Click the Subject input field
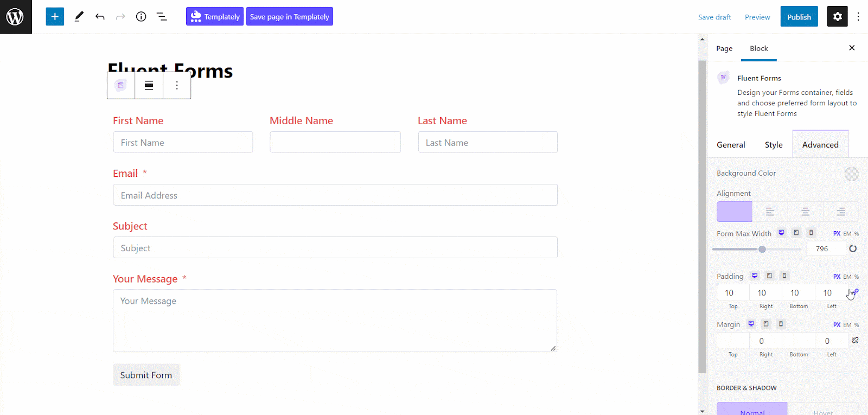 [x=335, y=247]
